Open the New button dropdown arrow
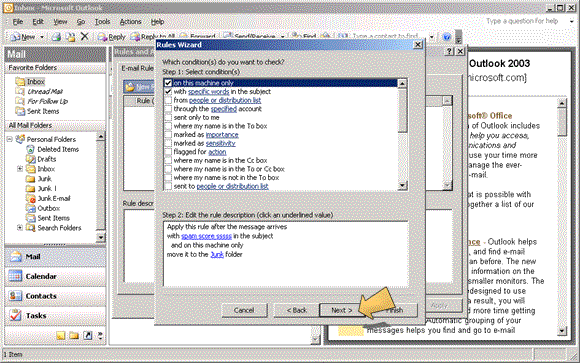This screenshot has height=363, width=580. 42,37
